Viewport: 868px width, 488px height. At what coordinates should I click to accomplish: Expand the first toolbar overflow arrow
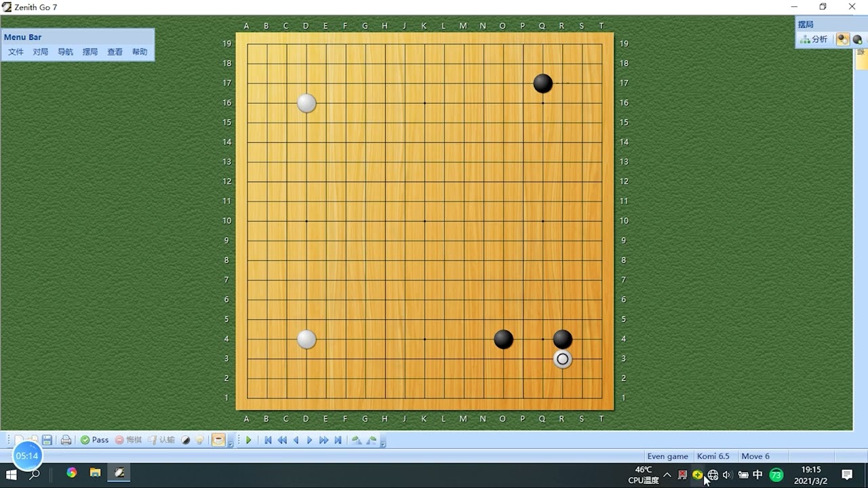(x=231, y=443)
